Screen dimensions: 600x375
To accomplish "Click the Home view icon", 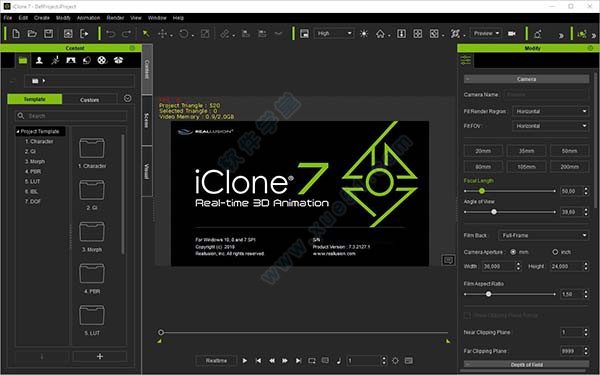I will point(380,34).
